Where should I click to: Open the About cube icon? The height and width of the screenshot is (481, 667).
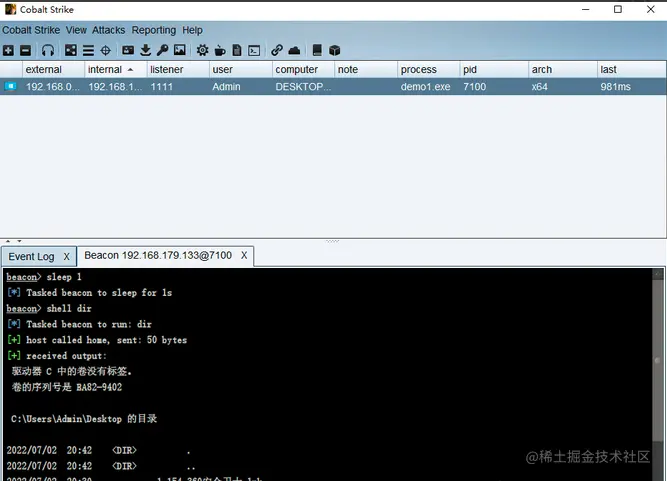point(335,51)
